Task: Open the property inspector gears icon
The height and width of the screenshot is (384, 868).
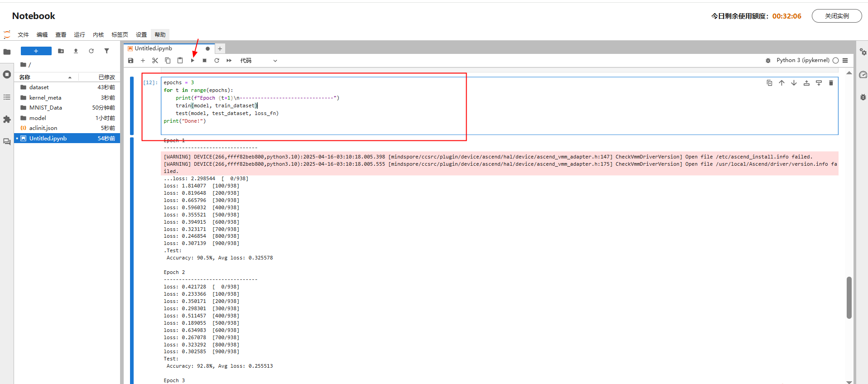Action: [x=863, y=52]
